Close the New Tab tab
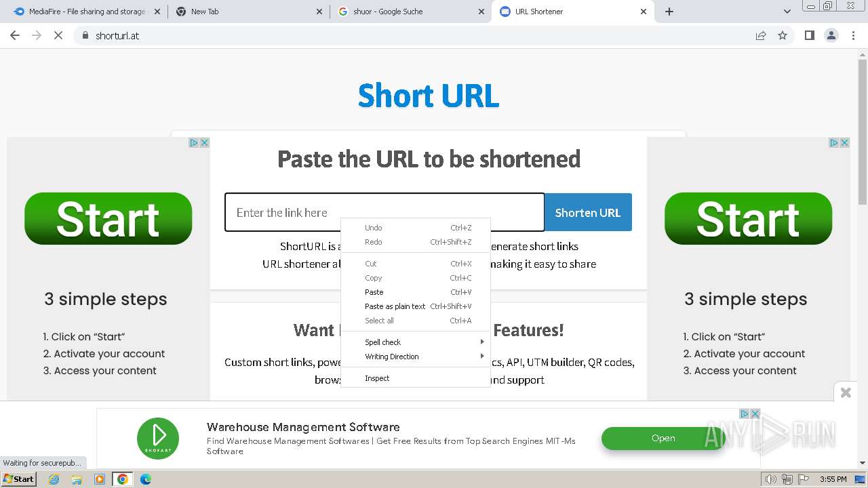 [320, 12]
